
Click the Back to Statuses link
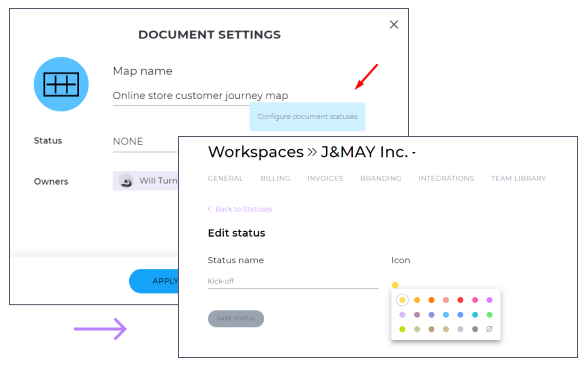coord(240,209)
